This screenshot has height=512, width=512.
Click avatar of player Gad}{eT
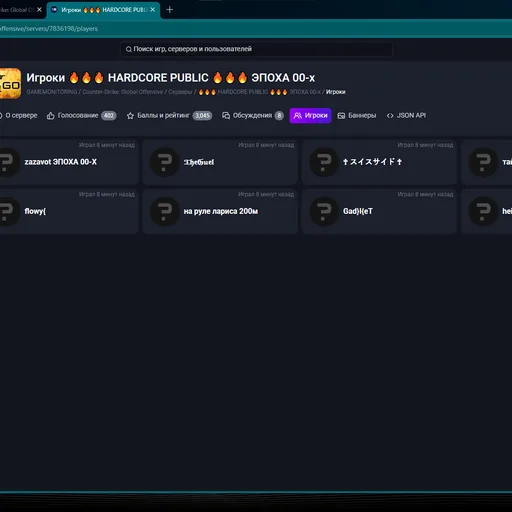click(x=324, y=211)
